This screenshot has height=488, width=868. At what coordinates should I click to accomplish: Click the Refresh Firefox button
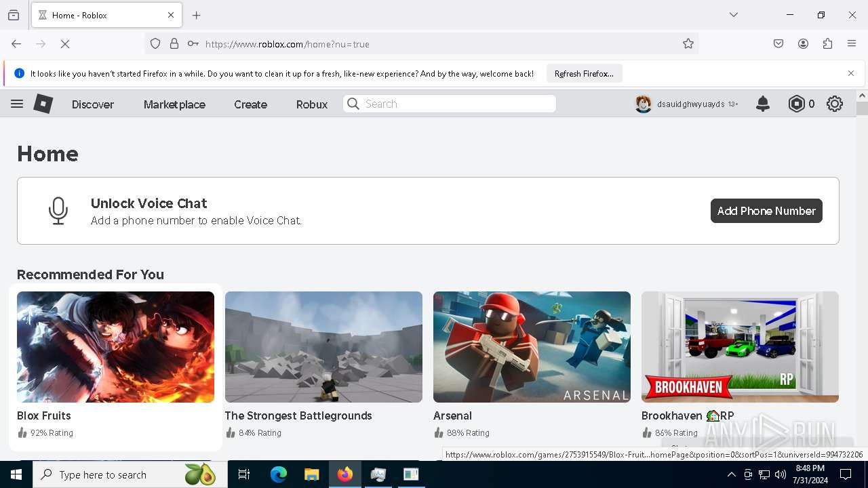click(x=584, y=73)
